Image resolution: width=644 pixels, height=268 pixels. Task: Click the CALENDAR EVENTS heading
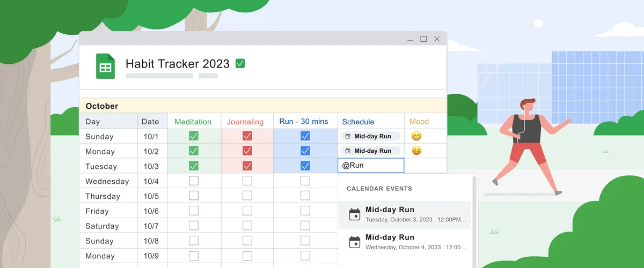pyautogui.click(x=379, y=189)
